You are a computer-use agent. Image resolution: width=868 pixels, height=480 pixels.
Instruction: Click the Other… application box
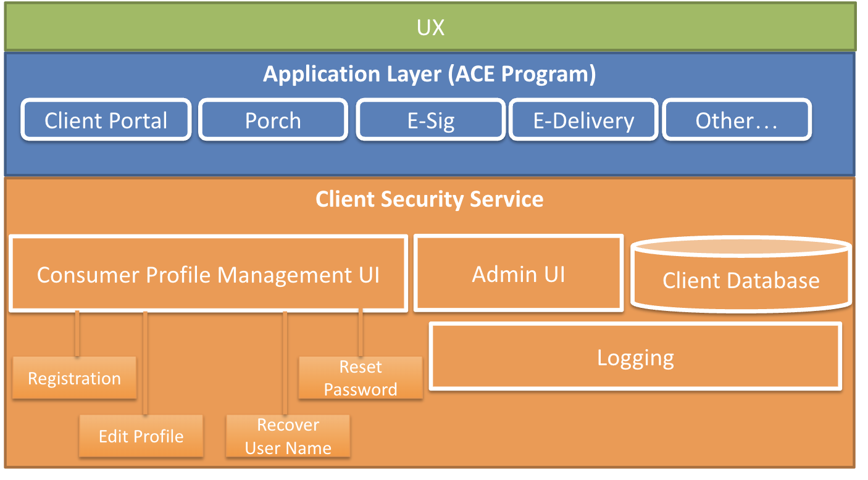737,120
